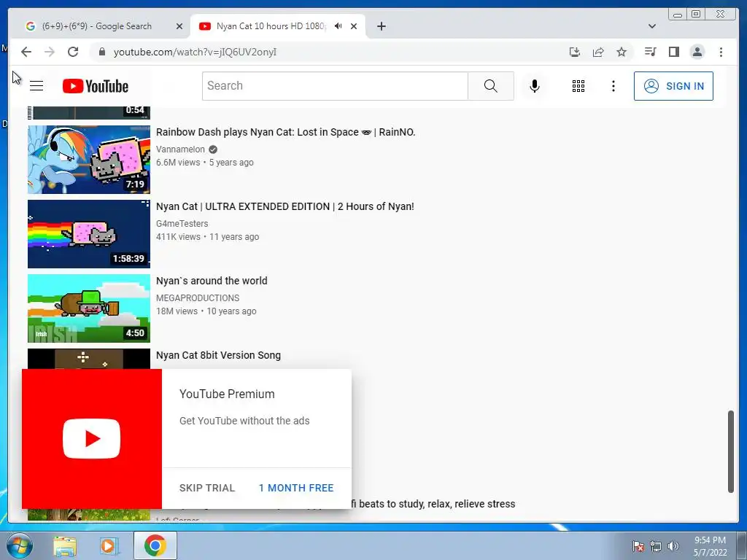This screenshot has height=560, width=747.
Task: Open the media controls icon in Chrome toolbar
Action: point(650,52)
